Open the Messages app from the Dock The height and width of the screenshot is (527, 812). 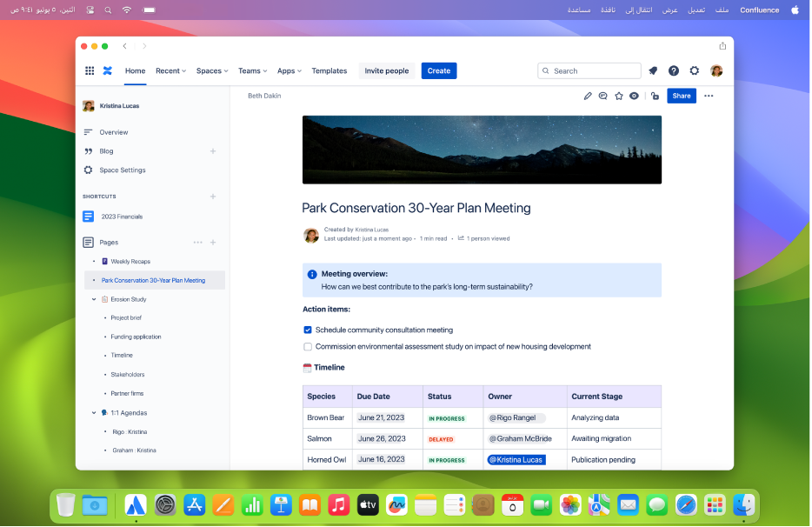[656, 504]
